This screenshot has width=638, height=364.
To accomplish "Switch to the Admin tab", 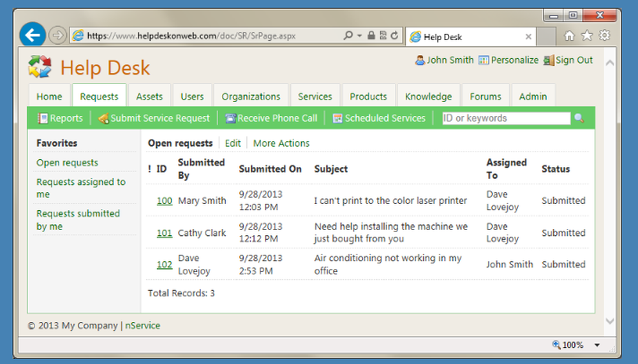I will point(533,96).
